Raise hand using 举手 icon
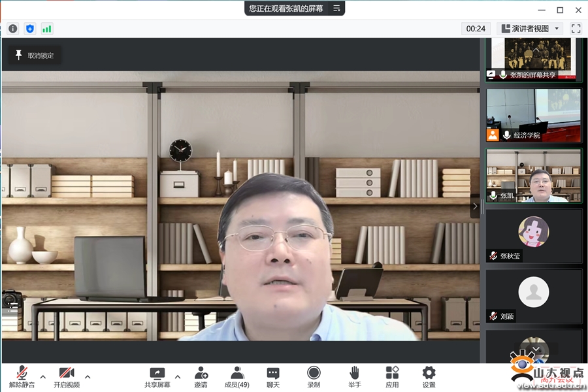The image size is (588, 392). [x=354, y=376]
